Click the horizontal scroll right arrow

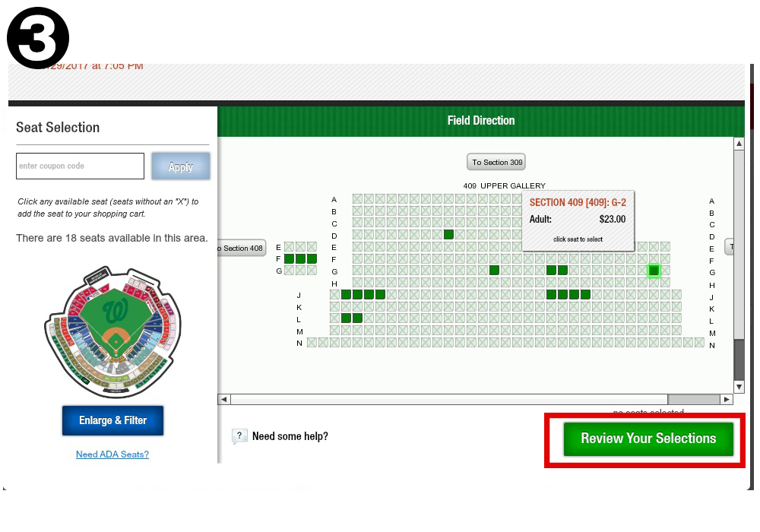[x=727, y=399]
